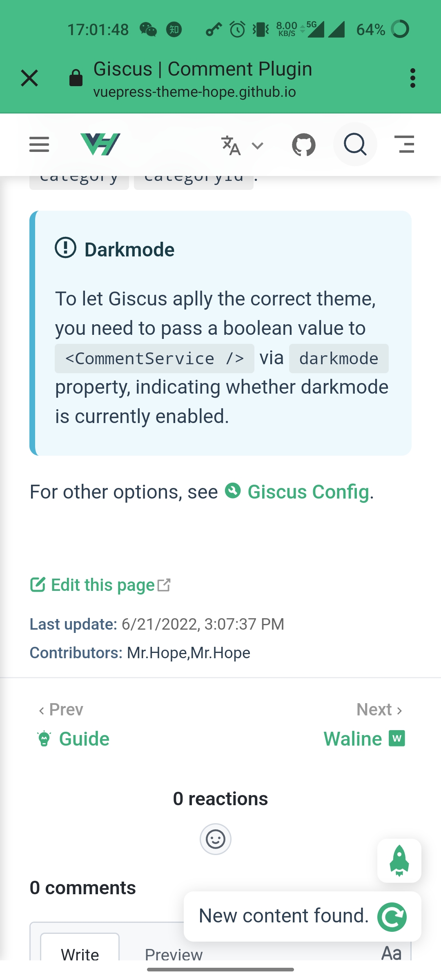Click the Aa text formatting icon
The width and height of the screenshot is (441, 980).
[391, 953]
